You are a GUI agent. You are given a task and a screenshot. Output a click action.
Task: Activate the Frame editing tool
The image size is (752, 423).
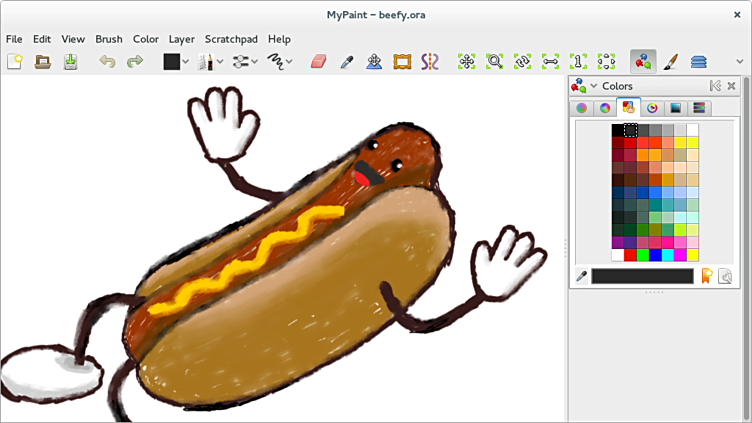[402, 61]
